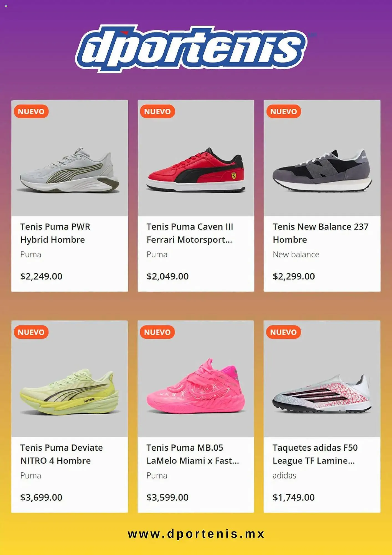Screen dimensions: 392x555
Task: Click the Tenis Puma Caven III Ferrari title
Action: tap(190, 233)
